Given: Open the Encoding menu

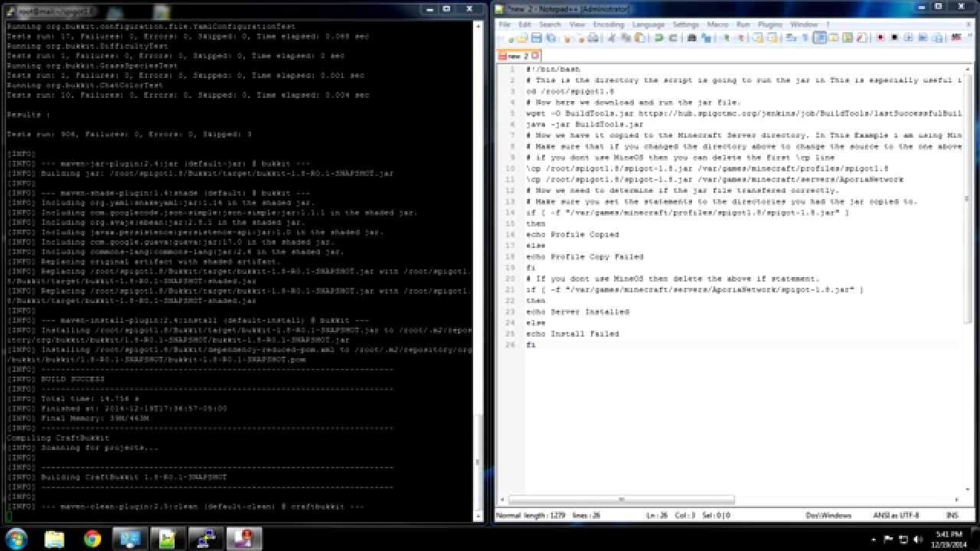Looking at the screenshot, I should pos(609,24).
